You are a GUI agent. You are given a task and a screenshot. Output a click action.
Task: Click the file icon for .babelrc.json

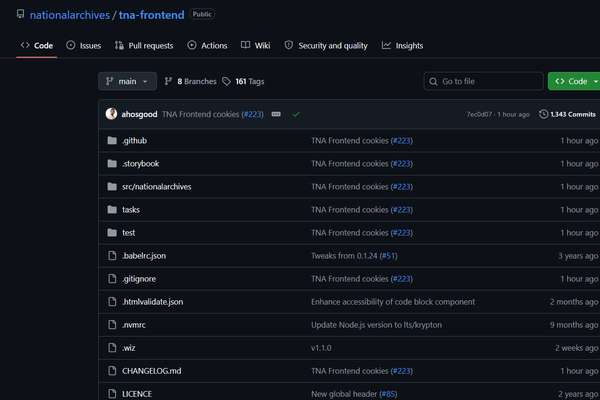pos(112,255)
